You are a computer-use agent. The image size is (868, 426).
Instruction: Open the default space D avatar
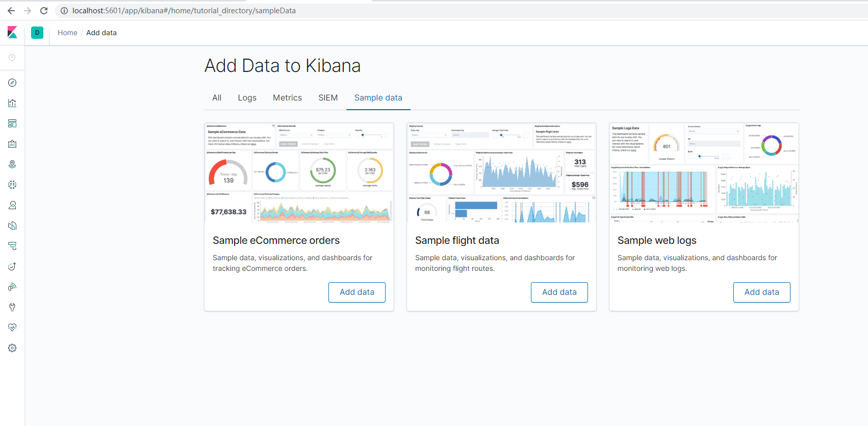click(x=37, y=33)
